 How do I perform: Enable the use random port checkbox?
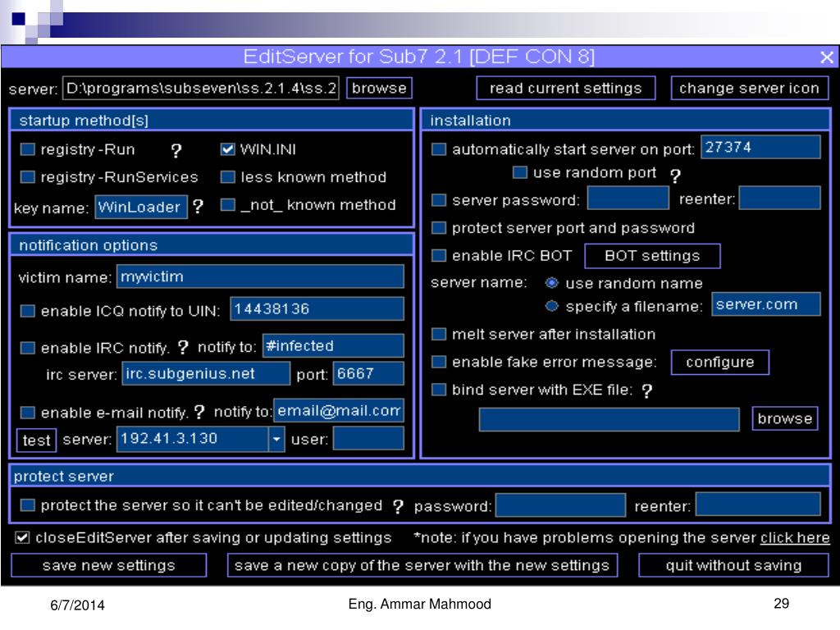click(519, 172)
